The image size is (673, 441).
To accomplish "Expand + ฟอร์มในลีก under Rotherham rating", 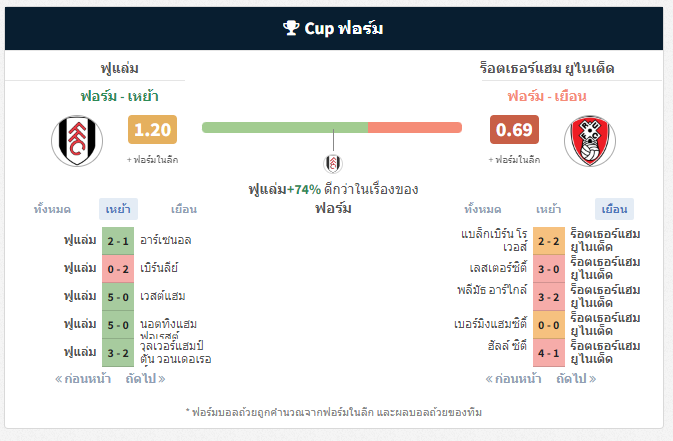I will point(514,160).
